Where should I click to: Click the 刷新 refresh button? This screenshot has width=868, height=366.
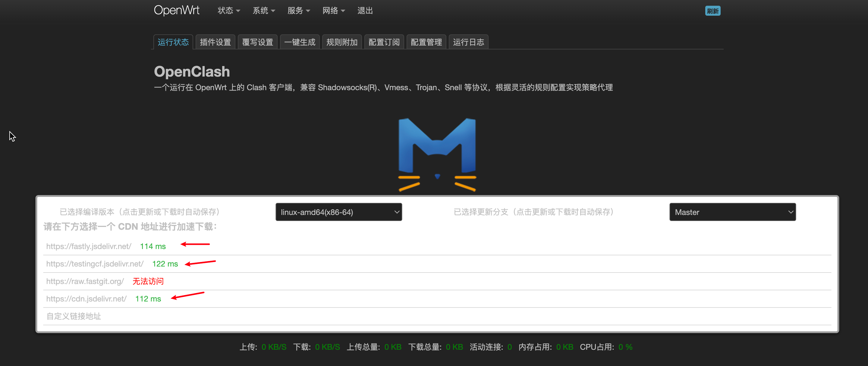(713, 11)
